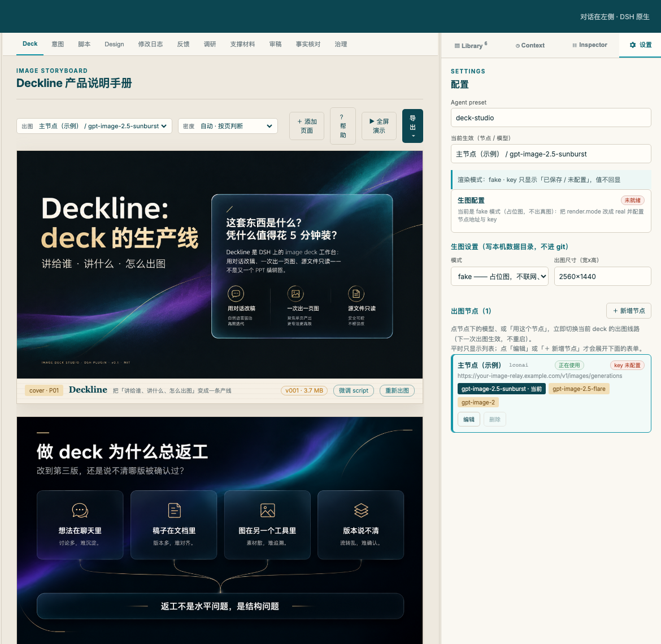The height and width of the screenshot is (644, 661).
Task: Select the 设置 settings tab
Action: coord(640,45)
